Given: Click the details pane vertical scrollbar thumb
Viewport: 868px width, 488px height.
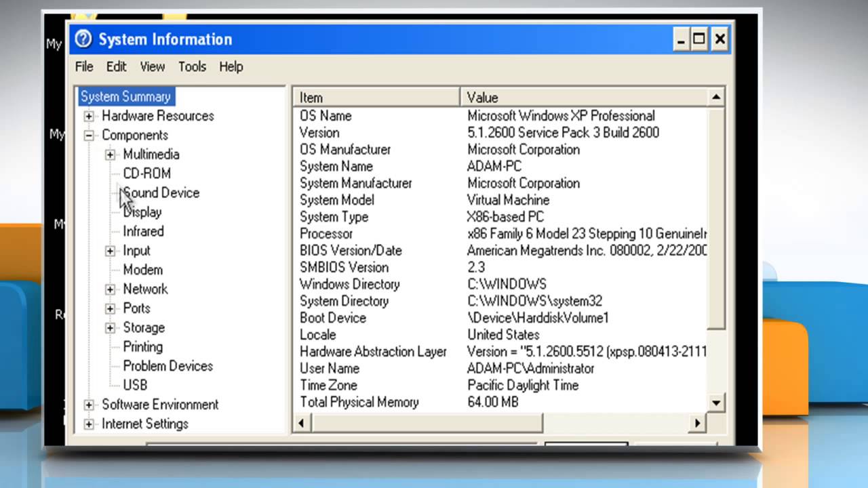Looking at the screenshot, I should [716, 218].
